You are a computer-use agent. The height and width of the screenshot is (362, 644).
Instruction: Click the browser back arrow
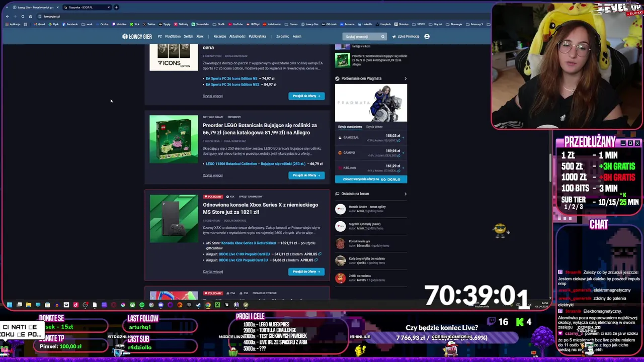[7, 16]
